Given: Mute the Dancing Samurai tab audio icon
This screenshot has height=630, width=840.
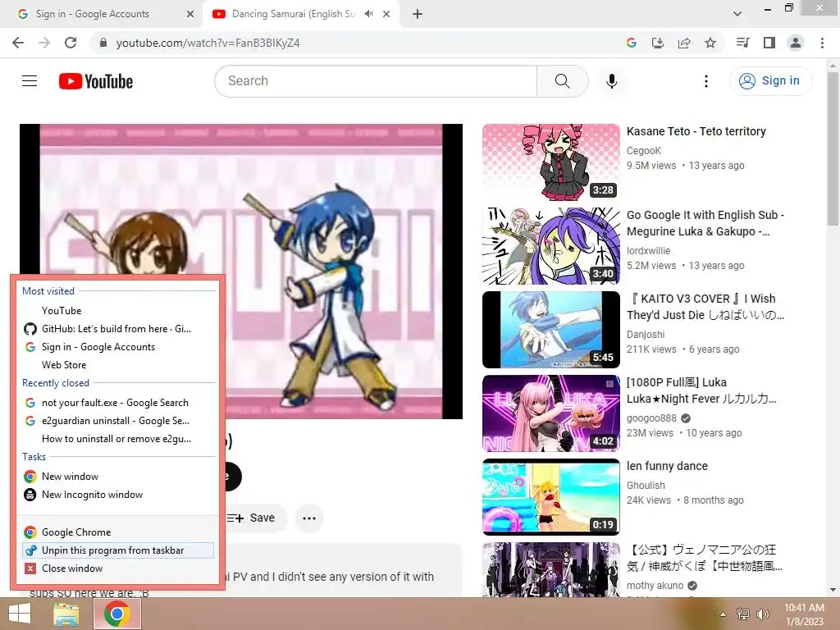Looking at the screenshot, I should click(x=368, y=14).
